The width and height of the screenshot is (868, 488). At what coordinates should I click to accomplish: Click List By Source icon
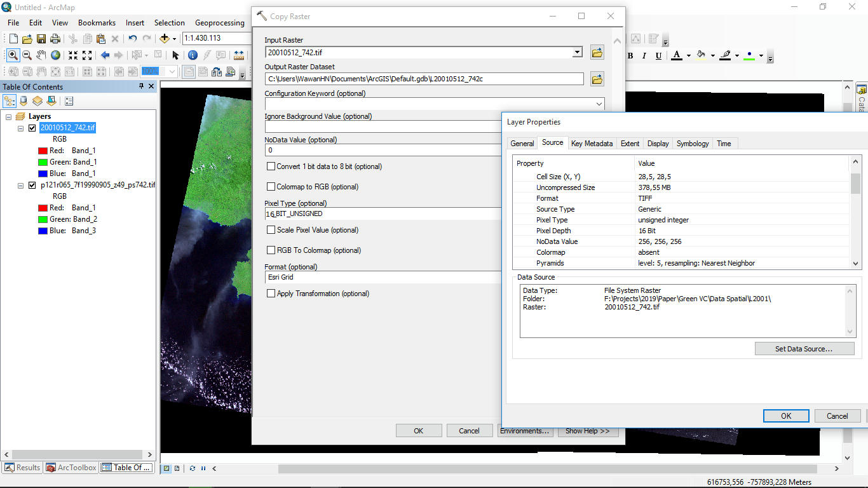[24, 101]
